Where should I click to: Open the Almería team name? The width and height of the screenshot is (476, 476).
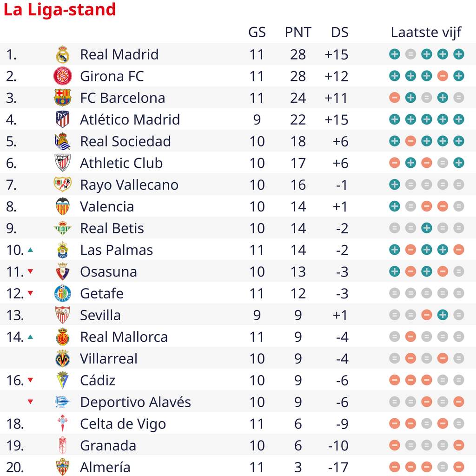click(x=105, y=467)
